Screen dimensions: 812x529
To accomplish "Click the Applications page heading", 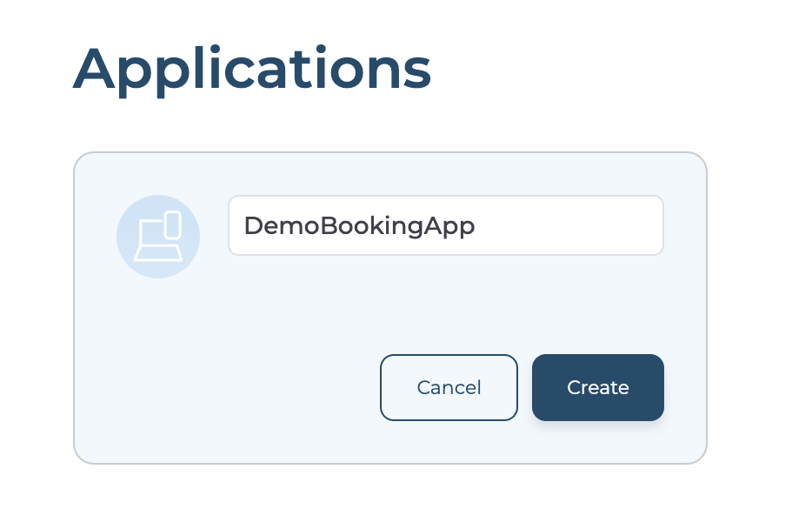I will tap(252, 70).
